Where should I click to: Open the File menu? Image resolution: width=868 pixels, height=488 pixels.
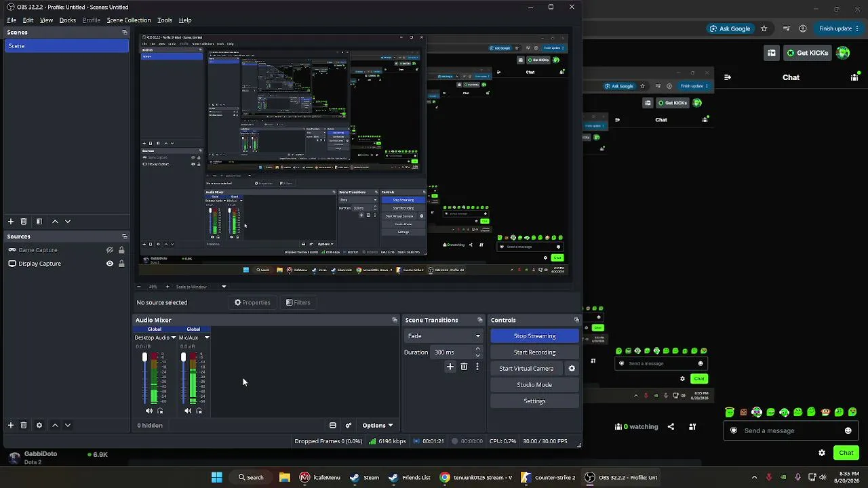click(x=12, y=20)
